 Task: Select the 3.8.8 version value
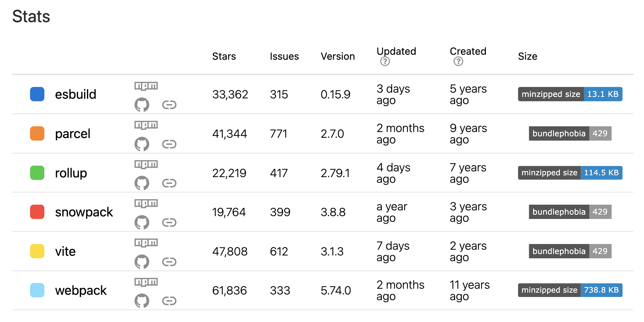[x=333, y=212]
